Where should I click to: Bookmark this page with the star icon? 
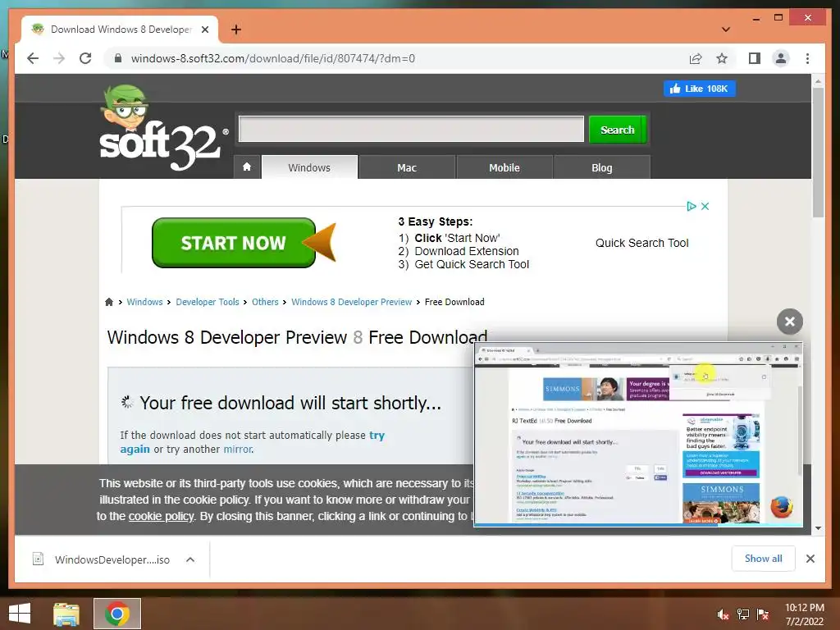click(722, 58)
